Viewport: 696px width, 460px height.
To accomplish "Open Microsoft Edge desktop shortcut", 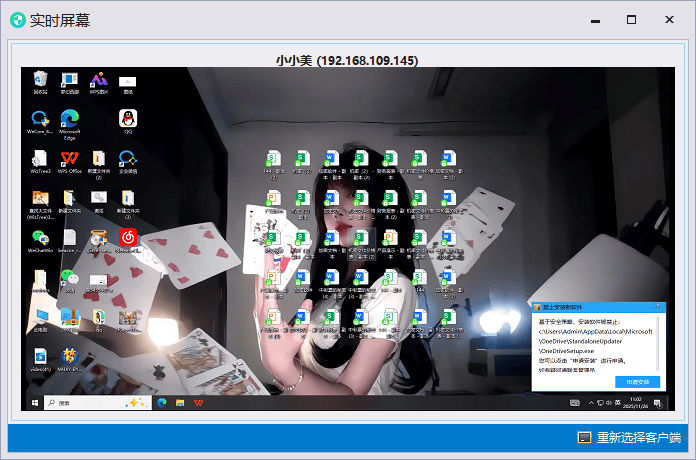I will 70,119.
